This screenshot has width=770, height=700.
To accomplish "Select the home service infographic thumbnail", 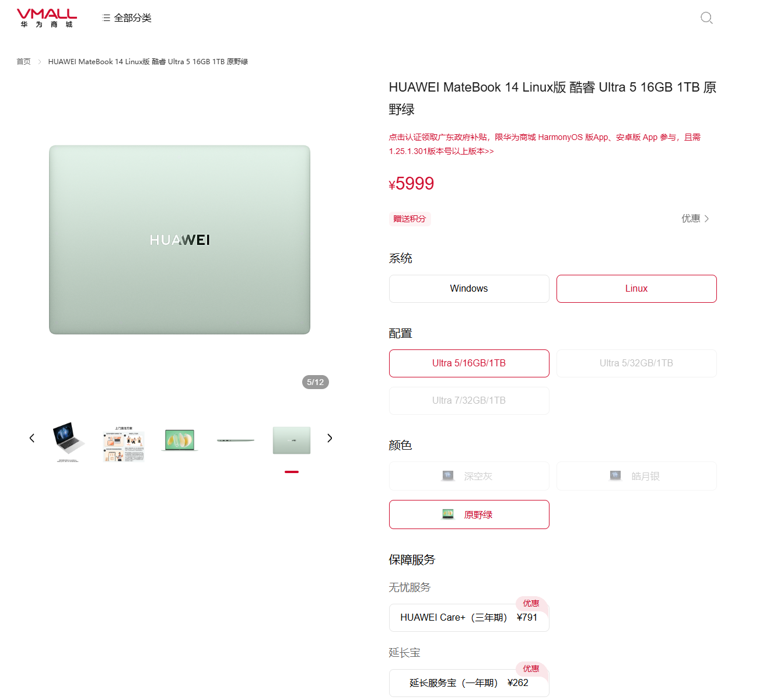I will 124,444.
